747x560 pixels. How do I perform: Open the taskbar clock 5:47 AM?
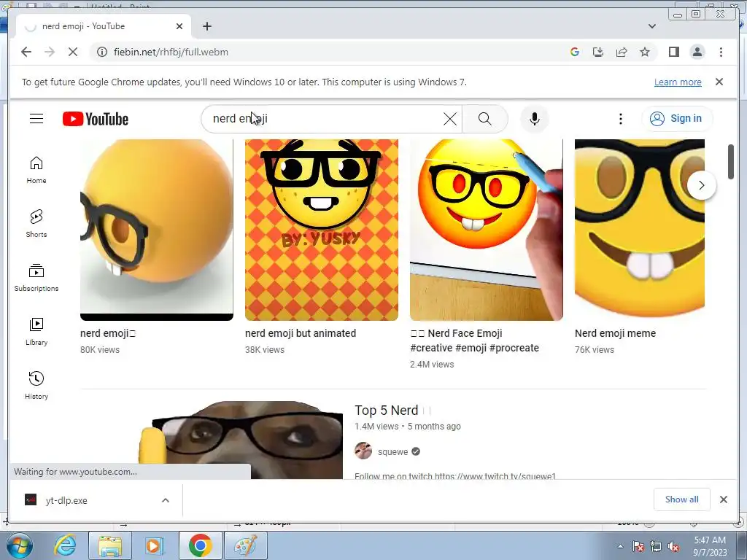pos(710,546)
